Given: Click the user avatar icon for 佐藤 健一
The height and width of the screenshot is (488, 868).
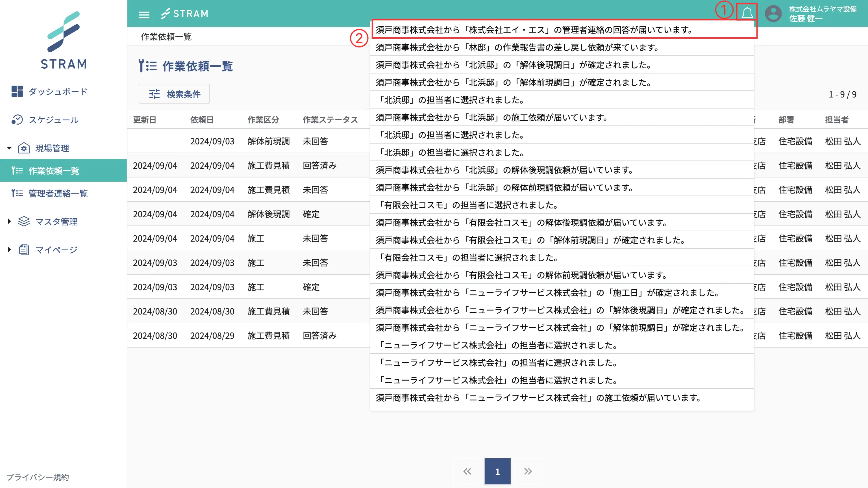Looking at the screenshot, I should [773, 14].
